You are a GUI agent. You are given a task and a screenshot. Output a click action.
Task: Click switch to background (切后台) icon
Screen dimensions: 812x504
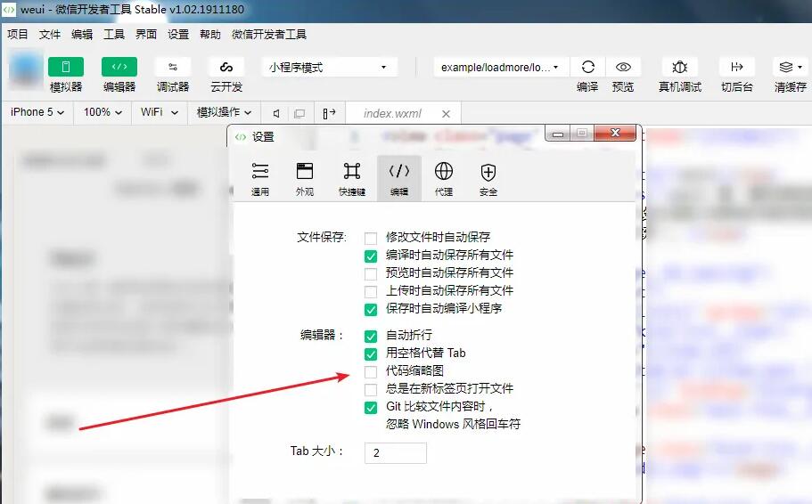(736, 68)
